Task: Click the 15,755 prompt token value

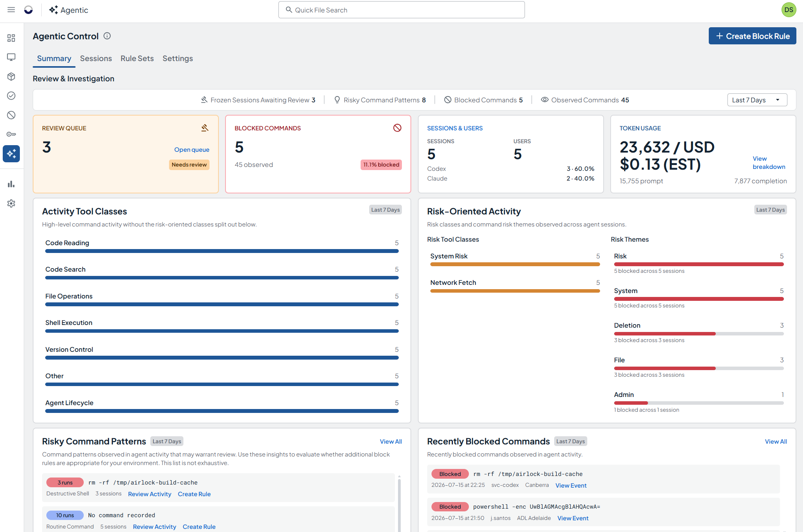Action: 641,181
